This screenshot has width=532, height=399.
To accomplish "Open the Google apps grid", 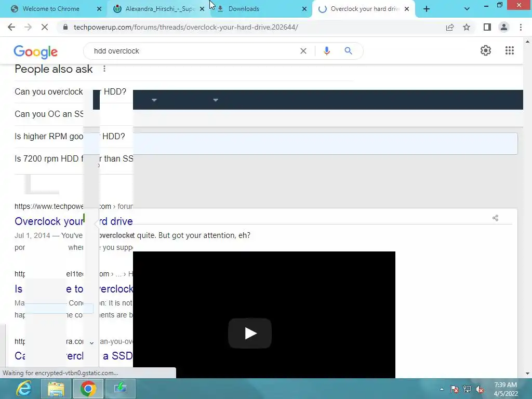I will (x=510, y=50).
